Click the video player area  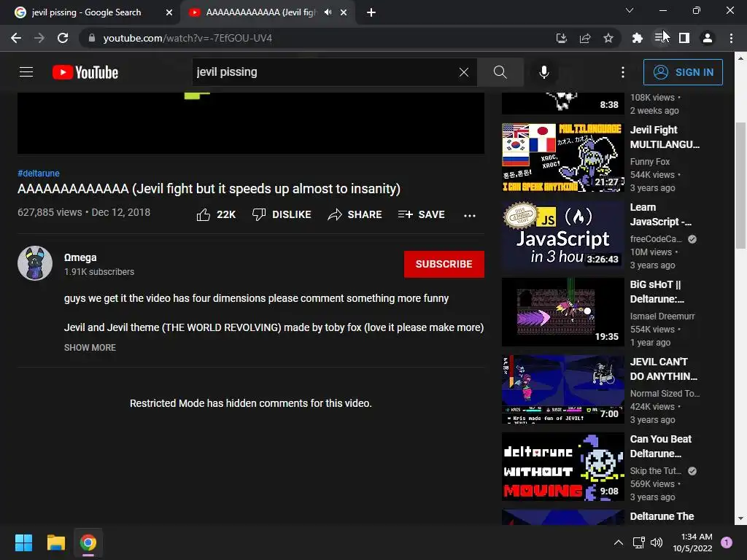click(x=251, y=122)
